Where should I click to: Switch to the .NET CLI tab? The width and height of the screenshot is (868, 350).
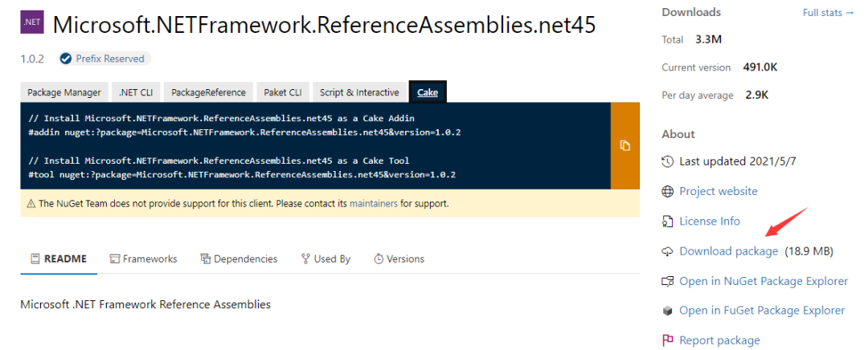pyautogui.click(x=136, y=92)
